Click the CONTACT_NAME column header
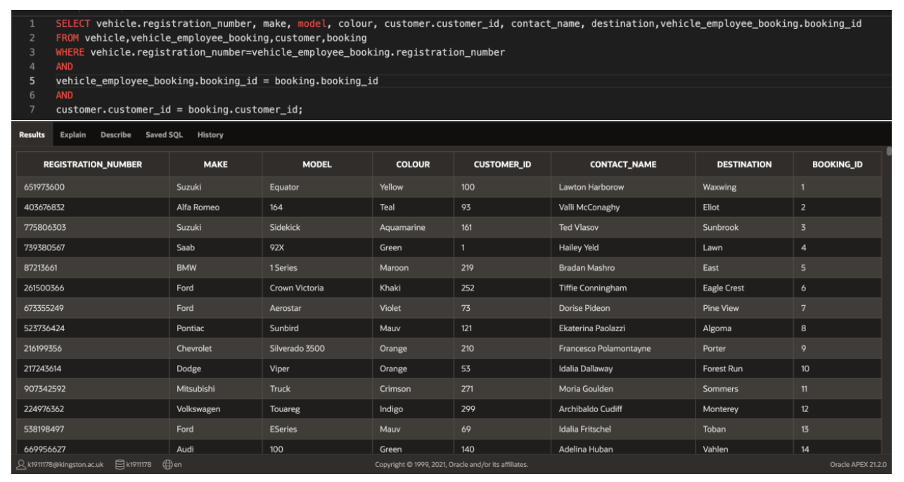This screenshot has height=482, width=904. [623, 164]
